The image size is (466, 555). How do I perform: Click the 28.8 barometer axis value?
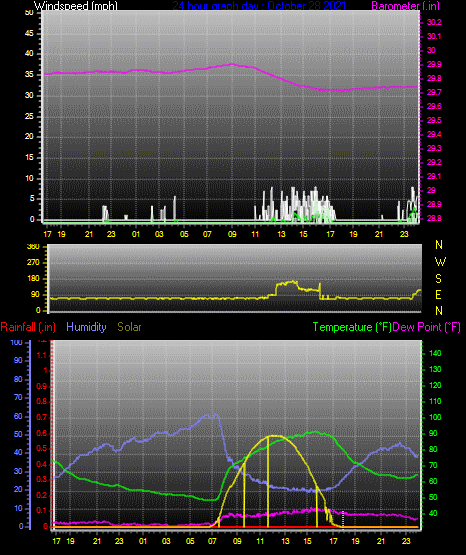[434, 218]
